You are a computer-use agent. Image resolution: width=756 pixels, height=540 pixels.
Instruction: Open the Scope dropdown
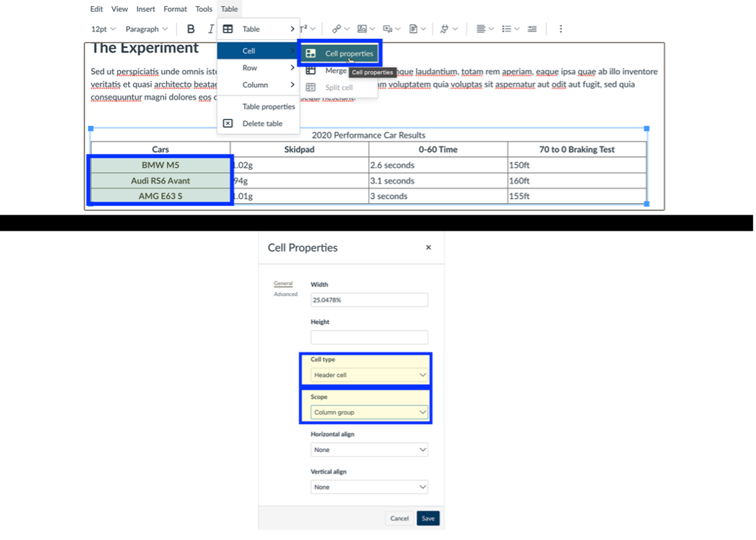(369, 412)
